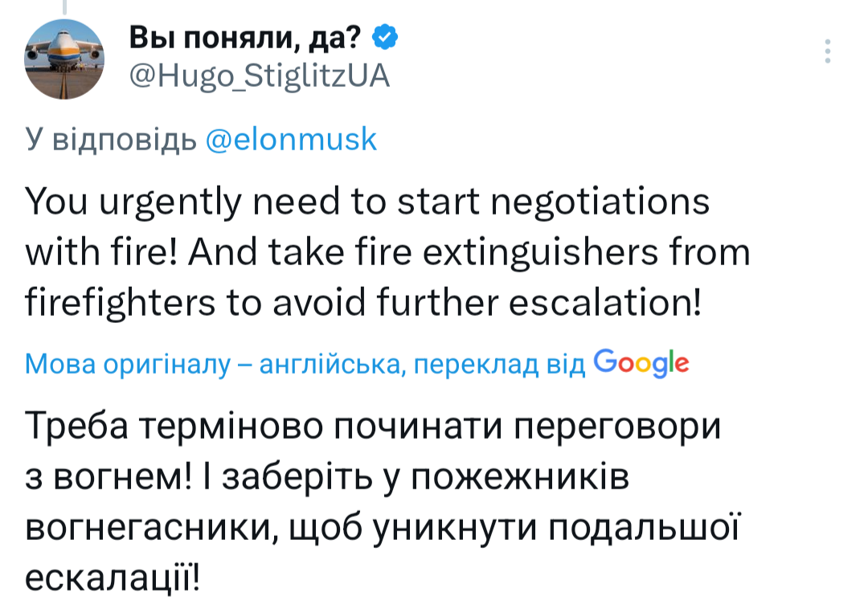This screenshot has height=613, width=868.
Task: Click the line "firefighters to avoid further escalation!"
Action: point(363,303)
